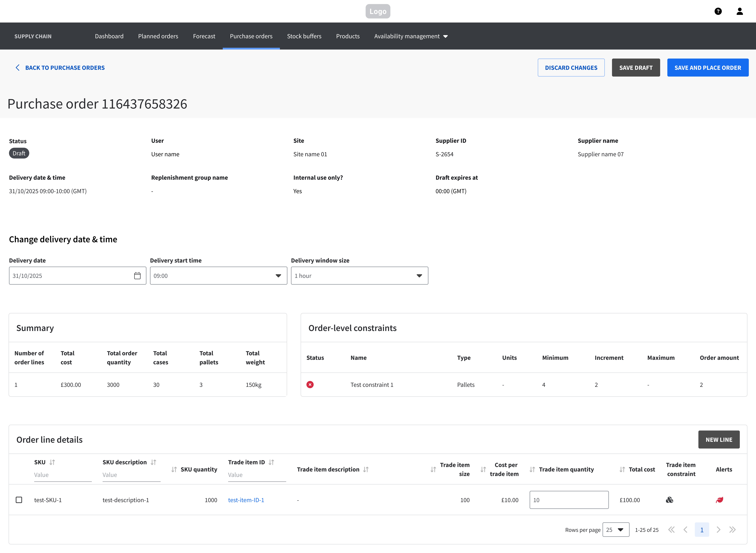Go to last page of order lines
This screenshot has height=553, width=756.
733,530
